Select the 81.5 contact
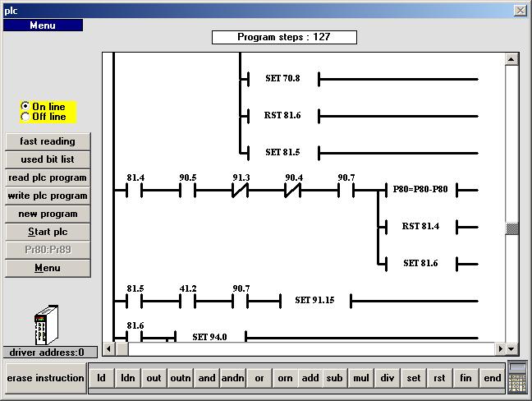Image resolution: width=532 pixels, height=401 pixels. [135, 302]
